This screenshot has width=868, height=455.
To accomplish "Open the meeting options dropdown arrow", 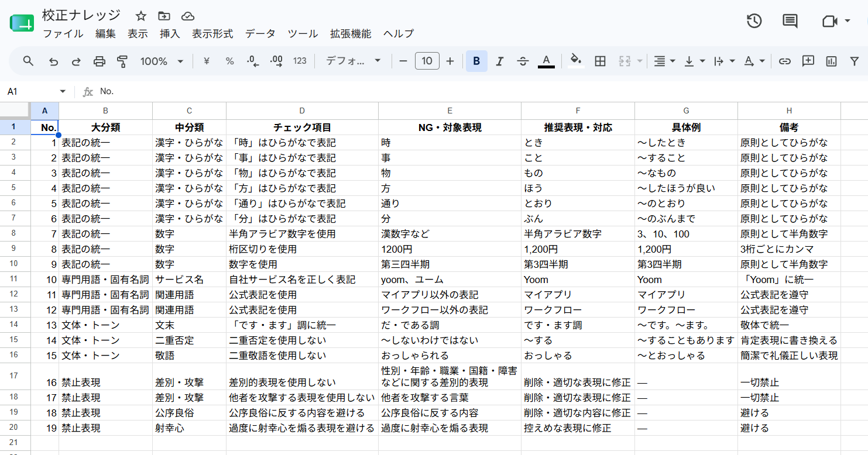I will click(x=848, y=21).
